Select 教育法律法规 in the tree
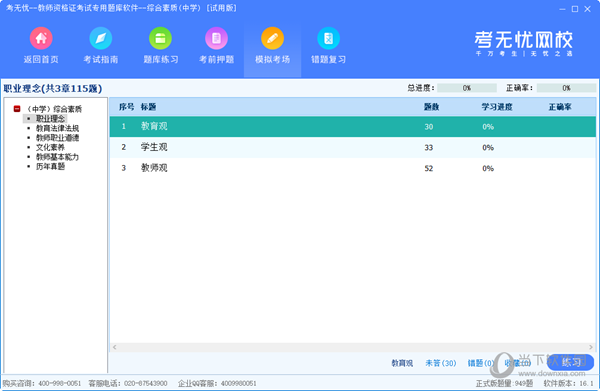600x391 pixels. tap(57, 128)
